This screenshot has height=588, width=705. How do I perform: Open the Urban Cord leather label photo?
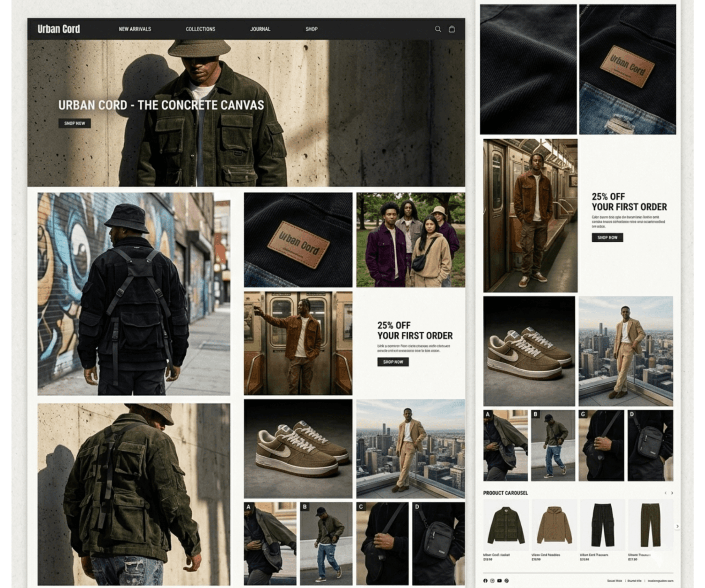(x=298, y=240)
